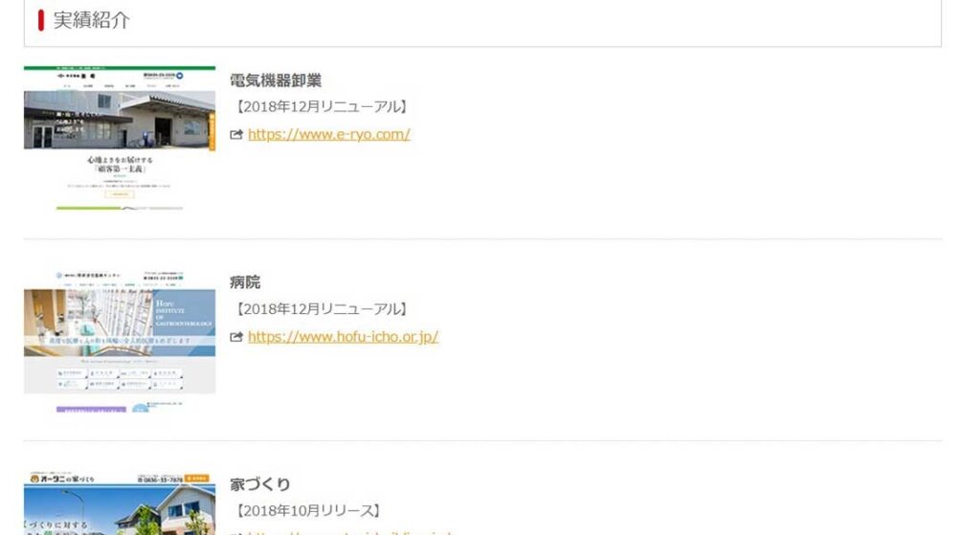Select the 2018年12月リニューアル text under 電気機器卸業
Image resolution: width=980 pixels, height=535 pixels.
[x=321, y=107]
